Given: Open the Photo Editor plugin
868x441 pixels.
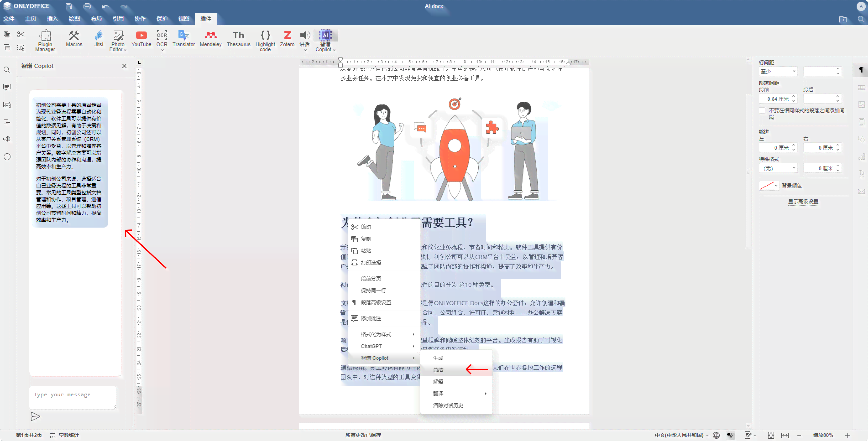Looking at the screenshot, I should 118,40.
